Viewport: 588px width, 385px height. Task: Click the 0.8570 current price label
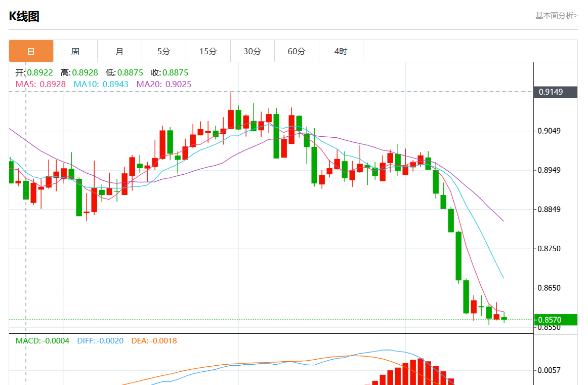tap(556, 320)
